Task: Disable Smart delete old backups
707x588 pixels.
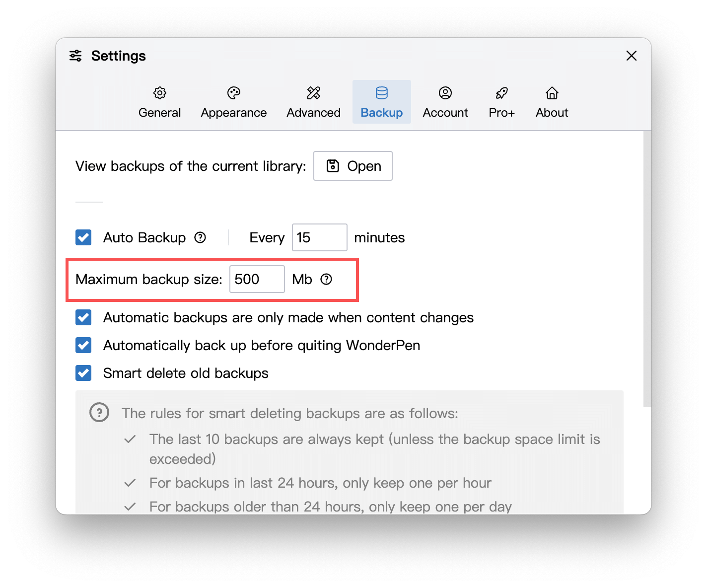Action: (x=83, y=373)
